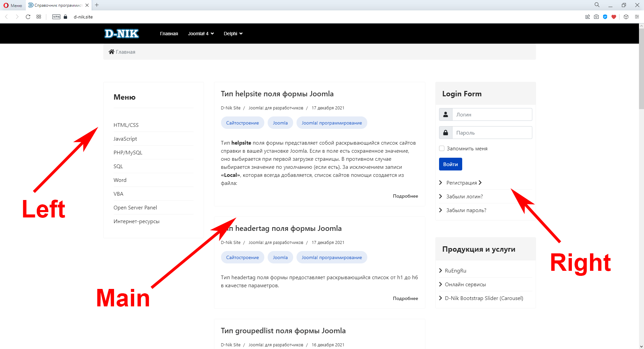644x349 pixels.
Task: Click Сайтостроение tag in helpsite article
Action: tap(243, 123)
